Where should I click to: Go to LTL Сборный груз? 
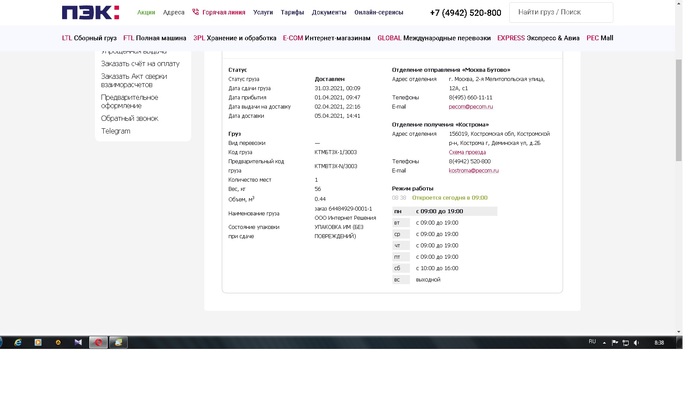point(89,38)
